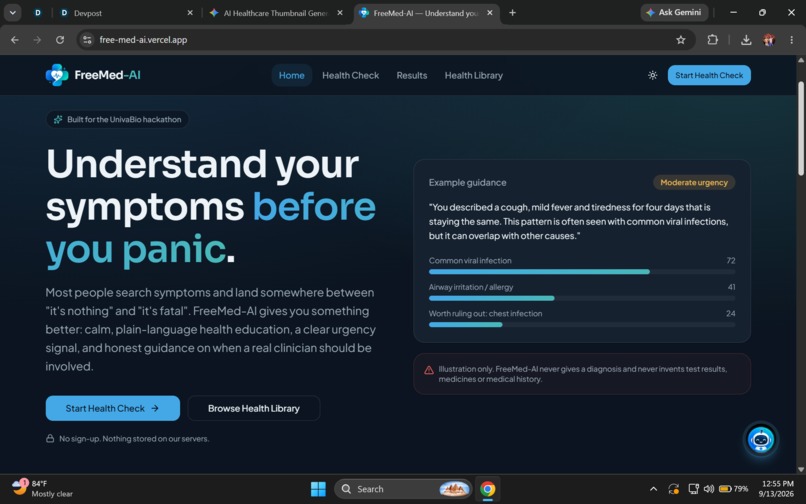Click the network display tray icon
806x504 pixels.
point(693,489)
